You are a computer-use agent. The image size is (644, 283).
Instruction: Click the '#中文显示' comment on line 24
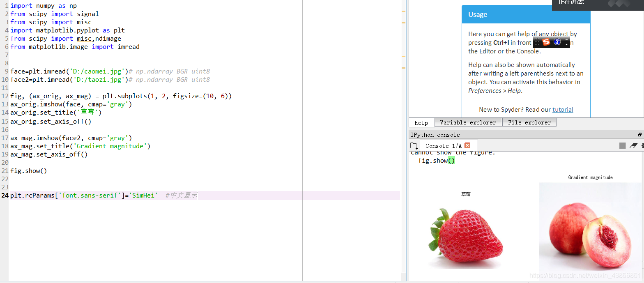pos(181,196)
